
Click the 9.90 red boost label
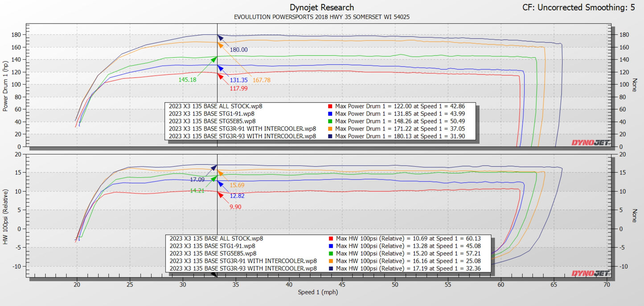coord(236,207)
